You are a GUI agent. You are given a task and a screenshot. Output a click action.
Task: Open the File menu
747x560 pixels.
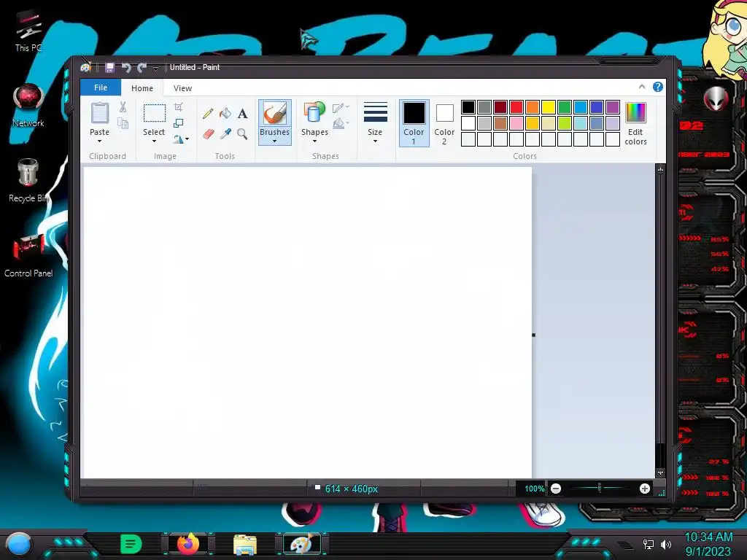pyautogui.click(x=101, y=87)
